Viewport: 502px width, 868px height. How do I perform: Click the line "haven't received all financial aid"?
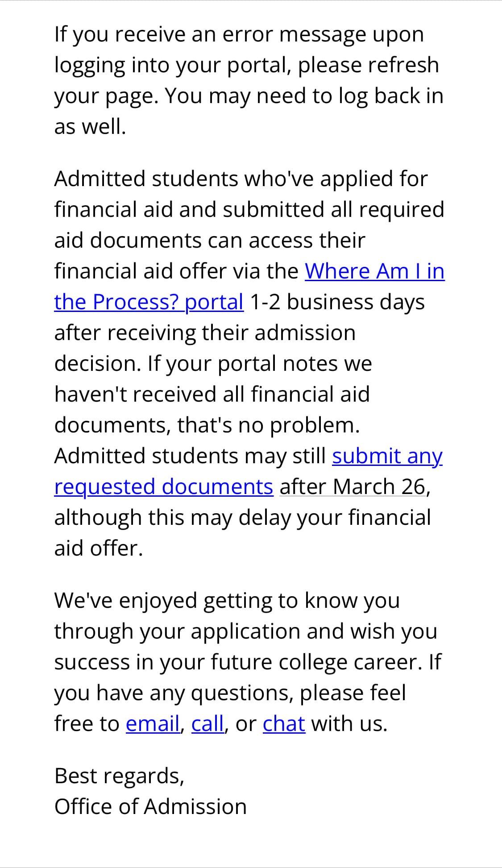(x=212, y=395)
